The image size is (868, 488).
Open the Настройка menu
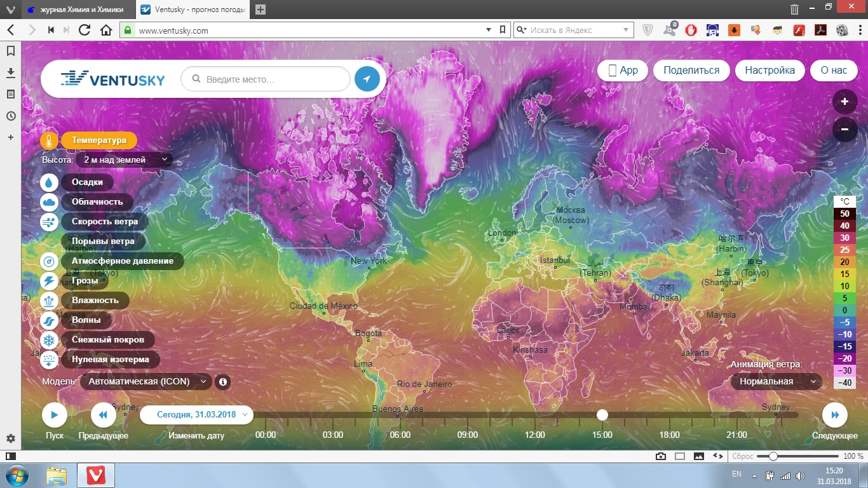tap(770, 71)
